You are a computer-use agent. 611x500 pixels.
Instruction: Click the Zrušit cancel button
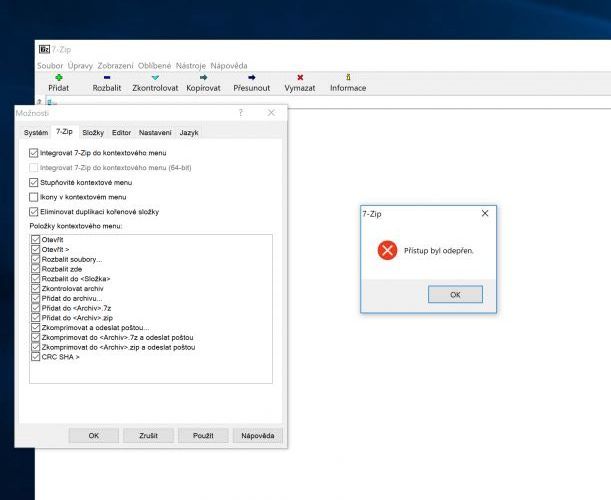click(x=148, y=436)
